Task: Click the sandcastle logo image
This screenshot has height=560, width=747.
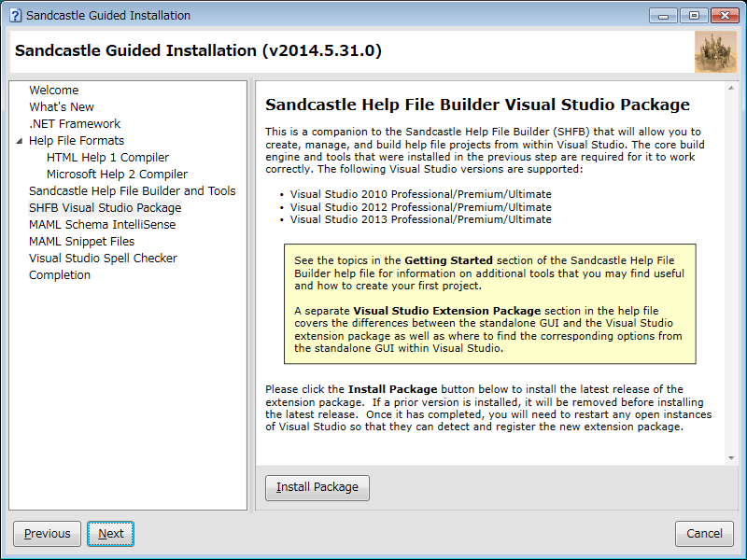Action: click(715, 52)
